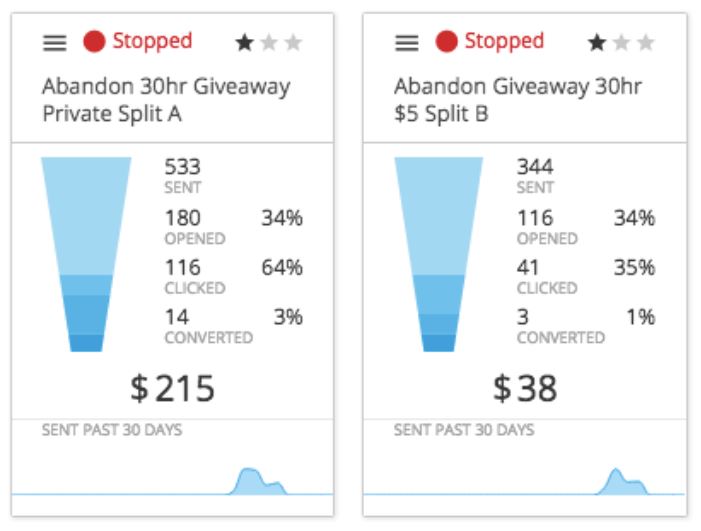Screen dimensions: 701x531
Task: Select first star rating on Split B
Action: (597, 43)
